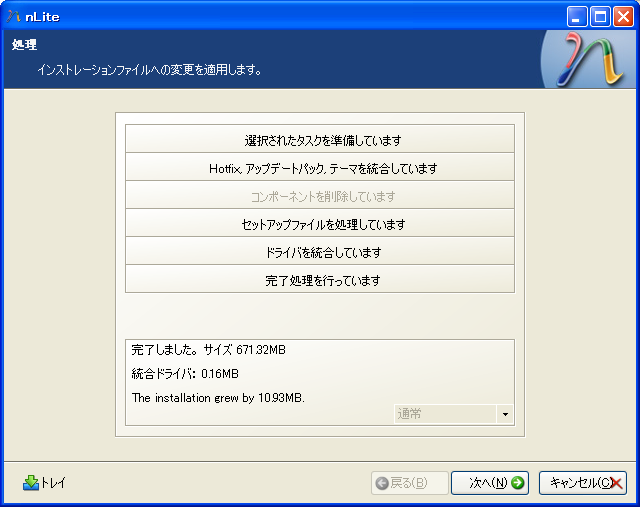
Task: Click the nLite title bar icon
Action: [x=13, y=16]
